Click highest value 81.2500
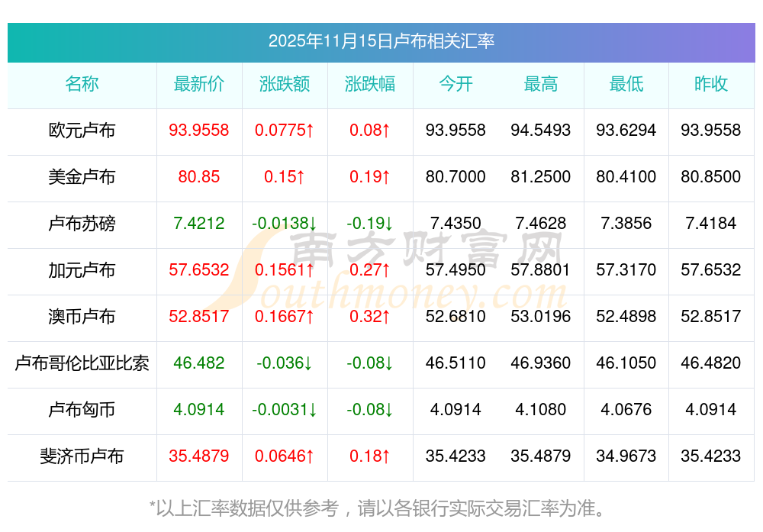 pyautogui.click(x=541, y=176)
